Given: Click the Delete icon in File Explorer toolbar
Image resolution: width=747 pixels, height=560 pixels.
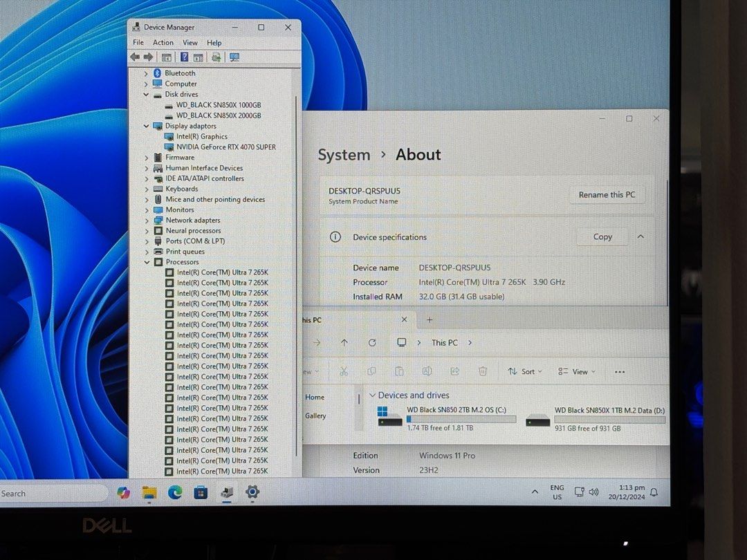Looking at the screenshot, I should coord(483,371).
